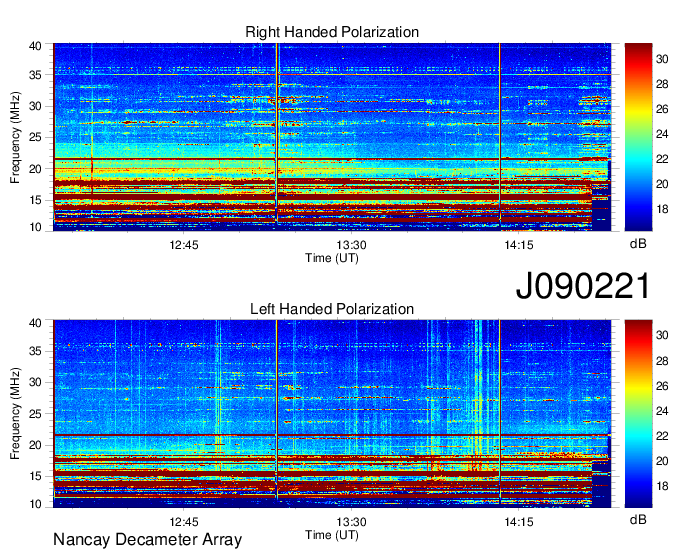Screen dimensions: 680x552
Task: Click "13:30" time tick of the Right Handed plot
Action: [x=351, y=245]
